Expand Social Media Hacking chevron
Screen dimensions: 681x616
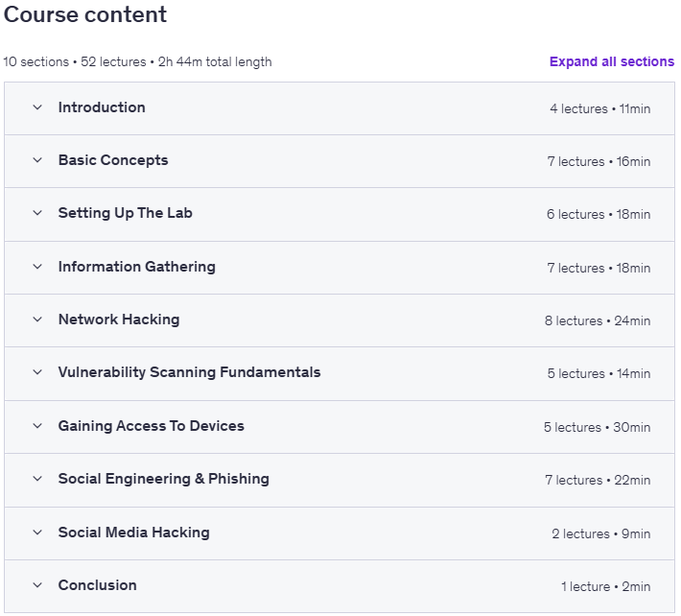[x=37, y=533]
